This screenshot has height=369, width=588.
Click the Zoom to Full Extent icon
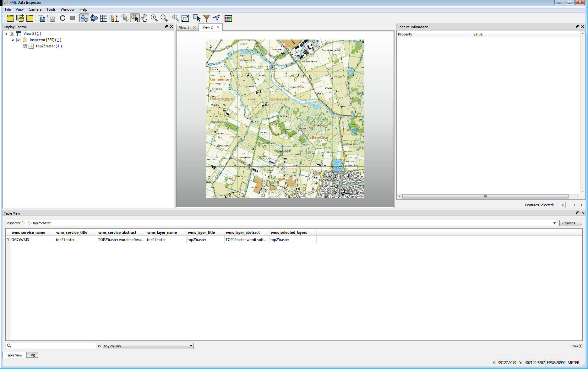(x=185, y=18)
